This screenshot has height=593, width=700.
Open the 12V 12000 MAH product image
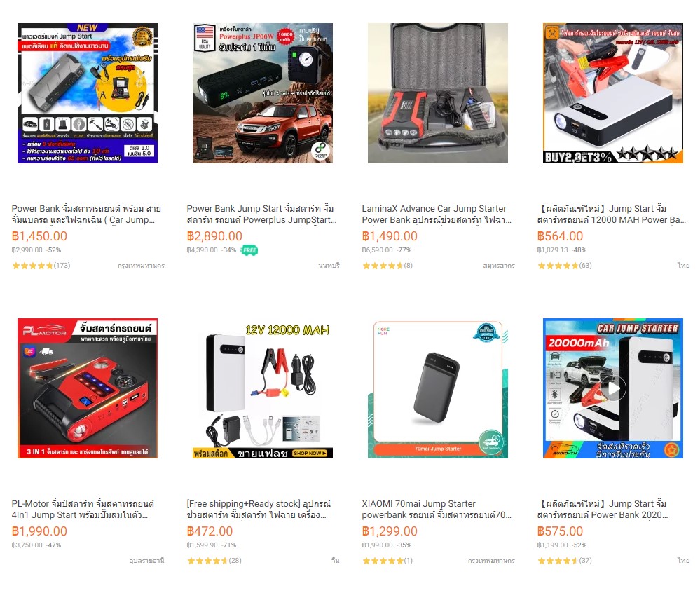263,388
